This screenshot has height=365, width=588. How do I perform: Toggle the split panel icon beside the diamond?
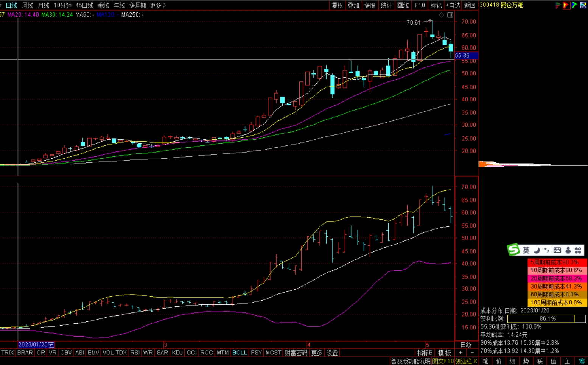pyautogui.click(x=450, y=15)
